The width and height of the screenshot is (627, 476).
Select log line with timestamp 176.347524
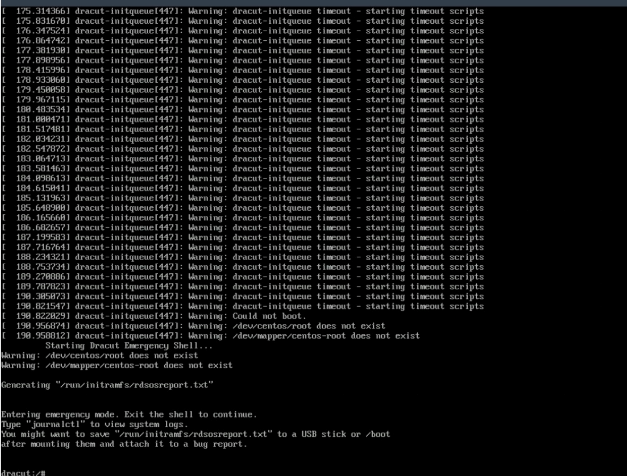click(x=243, y=31)
